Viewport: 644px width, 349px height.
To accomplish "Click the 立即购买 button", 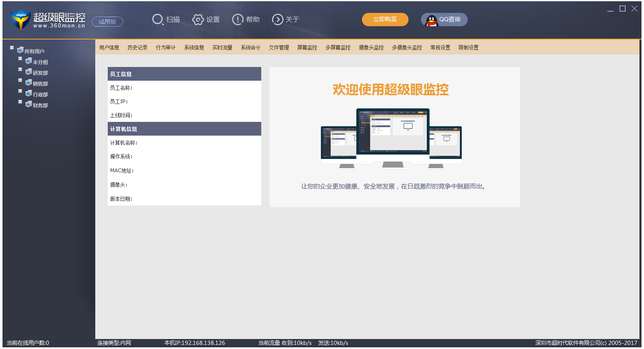I will [385, 20].
